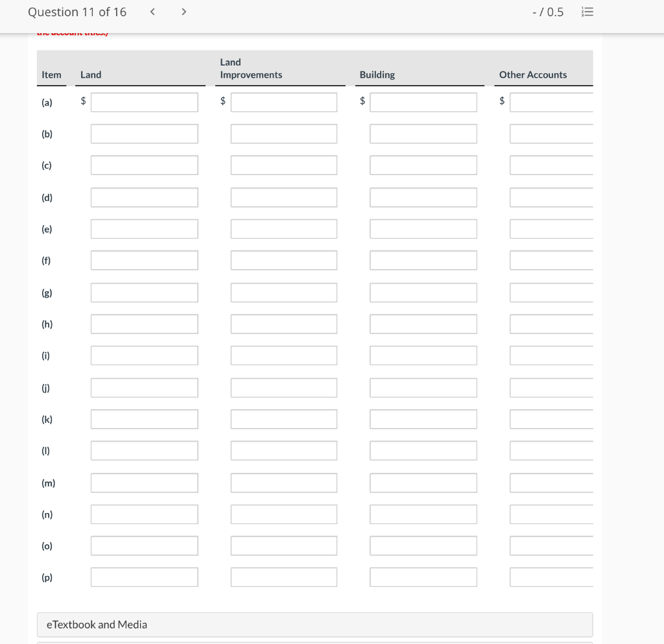Click the Building field for item (n)
This screenshot has height=644, width=664.
pos(423,514)
